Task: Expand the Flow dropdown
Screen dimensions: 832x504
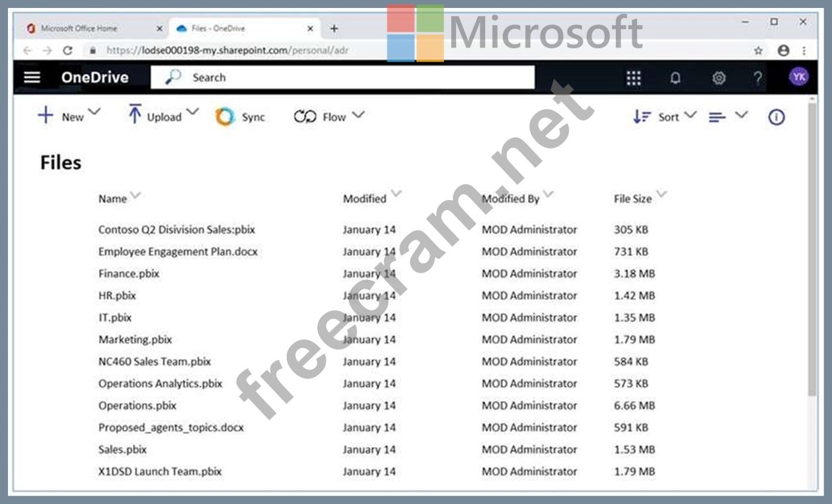Action: [358, 114]
